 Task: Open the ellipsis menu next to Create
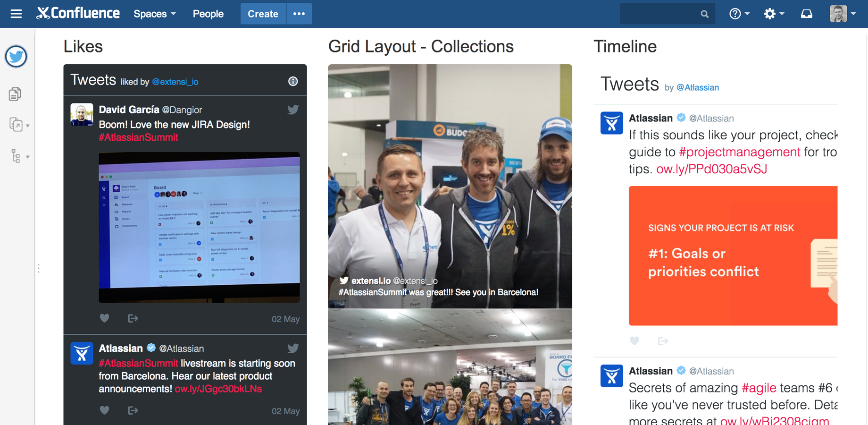coord(299,14)
